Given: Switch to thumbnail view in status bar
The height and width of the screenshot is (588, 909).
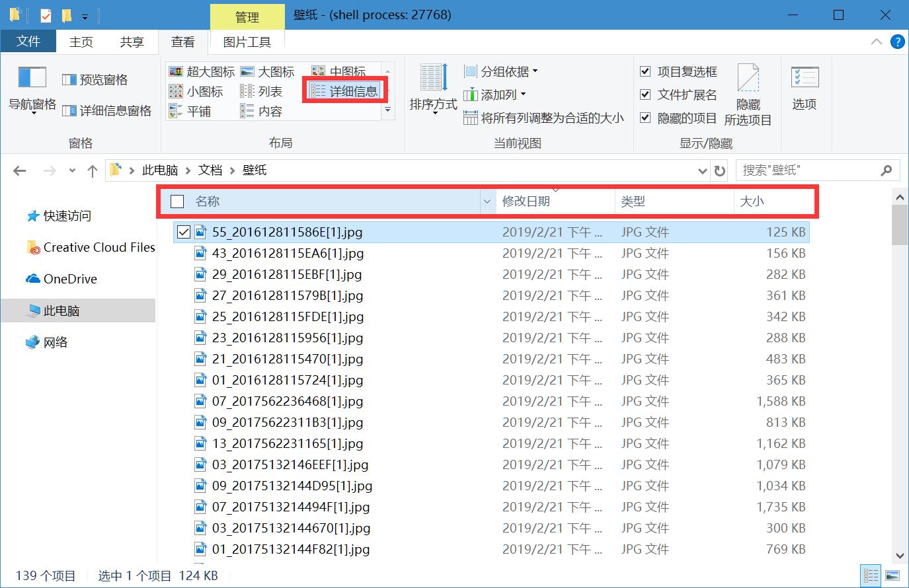Looking at the screenshot, I should click(x=893, y=575).
